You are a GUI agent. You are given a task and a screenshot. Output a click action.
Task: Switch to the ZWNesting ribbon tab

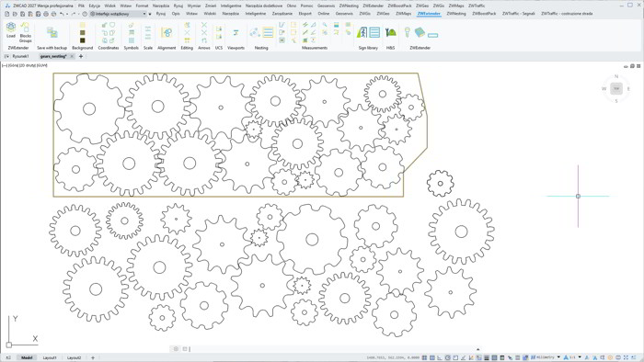456,14
